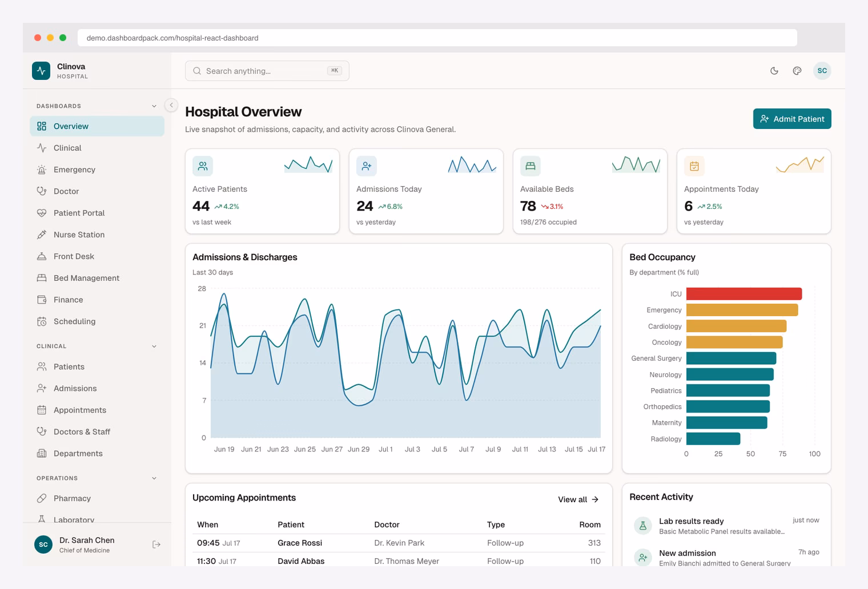Click View all upcoming appointments

click(x=578, y=499)
